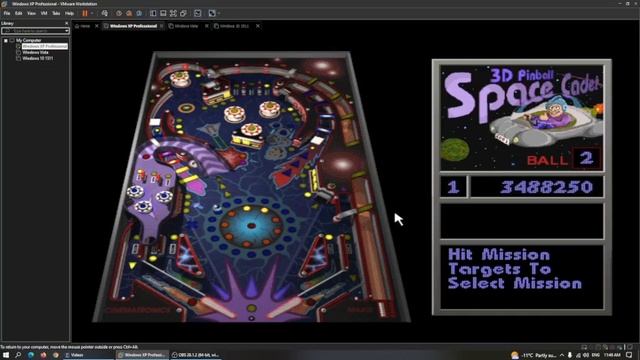
Task: Show hidden system tray icons
Action: [x=562, y=355]
